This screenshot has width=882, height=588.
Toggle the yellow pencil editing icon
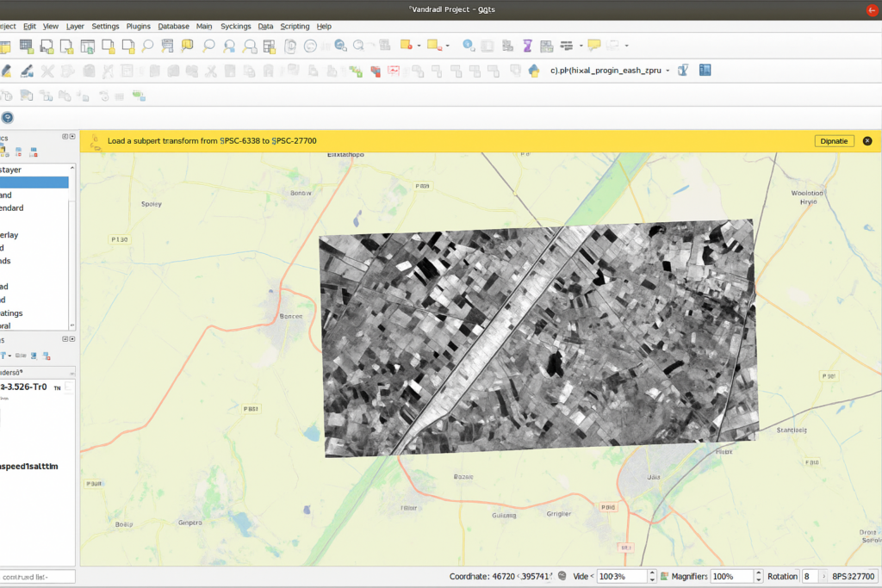6,71
